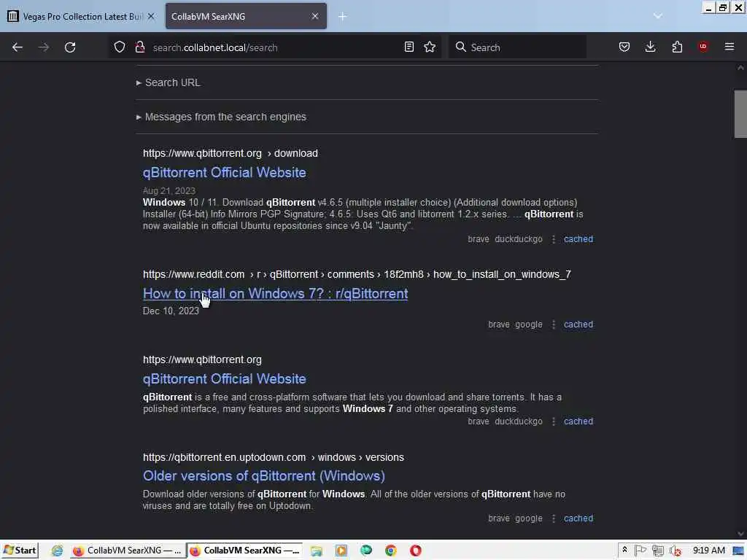Click the 'Aug 21, 2023' date text

(169, 191)
